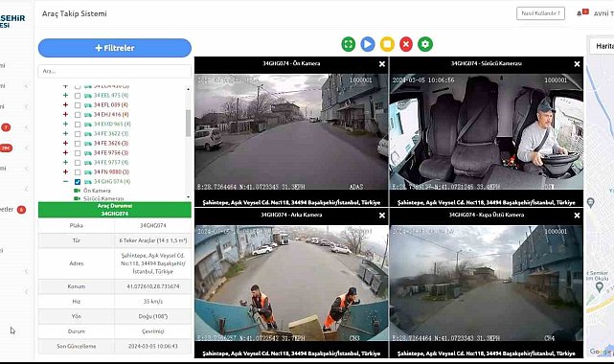Check the 34 FN 9880 checkbox
The height and width of the screenshot is (364, 614).
pos(78,172)
